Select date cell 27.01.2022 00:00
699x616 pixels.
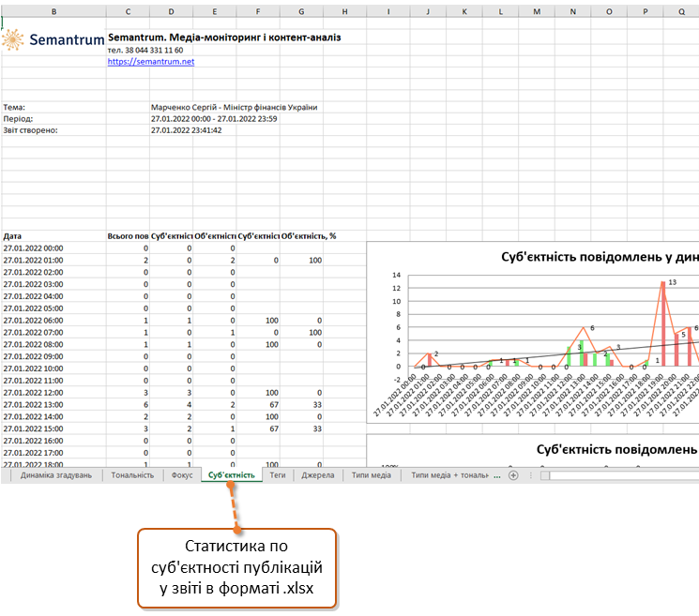tap(53, 248)
